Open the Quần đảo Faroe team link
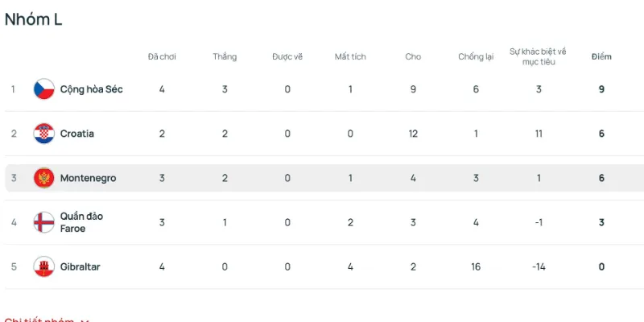 81,222
